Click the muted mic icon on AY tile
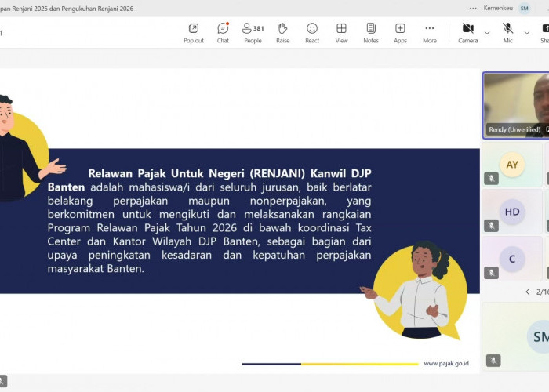Image resolution: width=549 pixels, height=392 pixels. tap(491, 179)
